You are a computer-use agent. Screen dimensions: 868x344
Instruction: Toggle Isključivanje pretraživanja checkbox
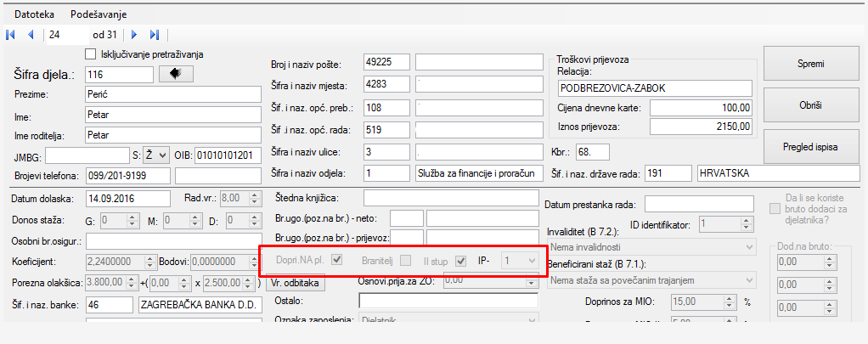click(x=91, y=54)
